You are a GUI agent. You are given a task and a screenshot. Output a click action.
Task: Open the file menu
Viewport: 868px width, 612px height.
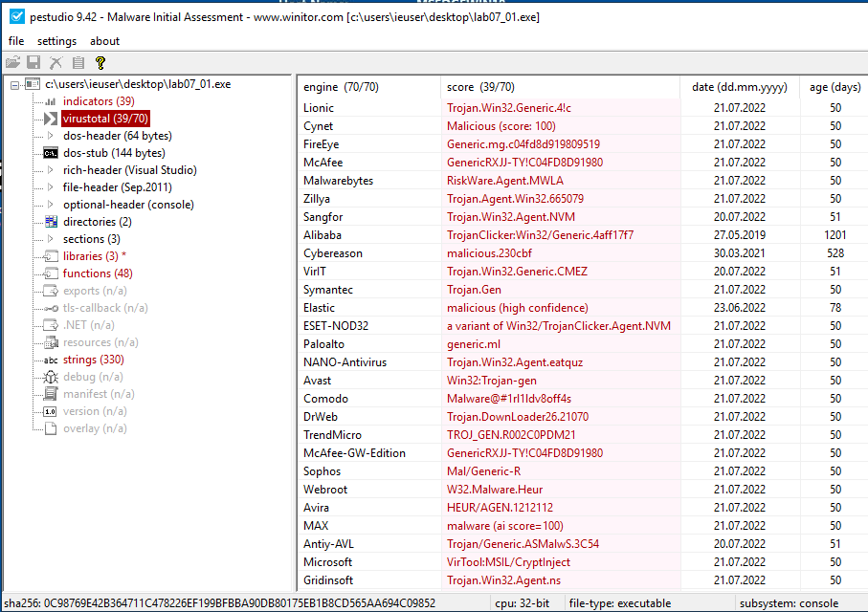[16, 41]
